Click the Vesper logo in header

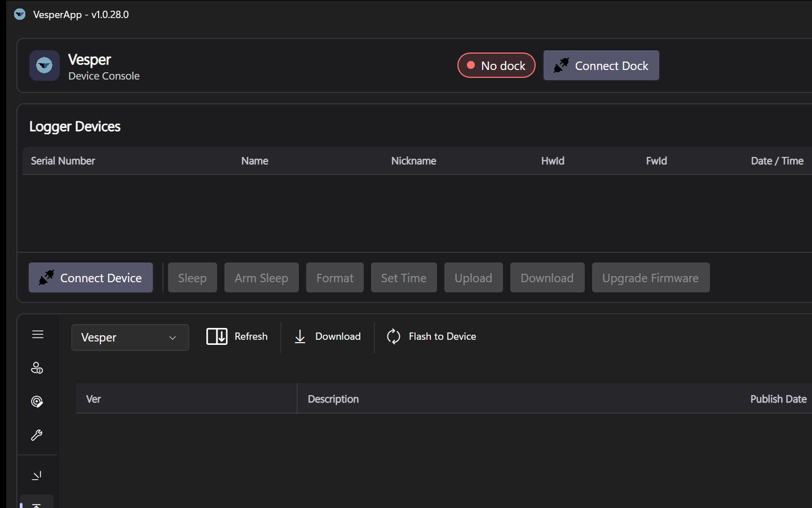(x=45, y=65)
